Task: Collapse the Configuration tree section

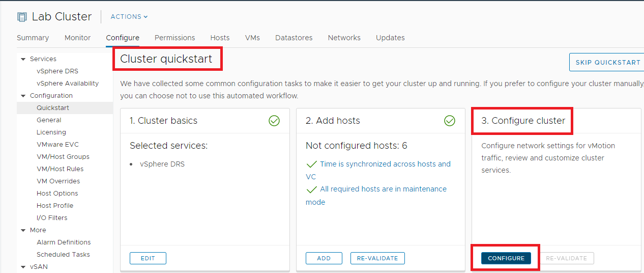Action: click(x=23, y=96)
